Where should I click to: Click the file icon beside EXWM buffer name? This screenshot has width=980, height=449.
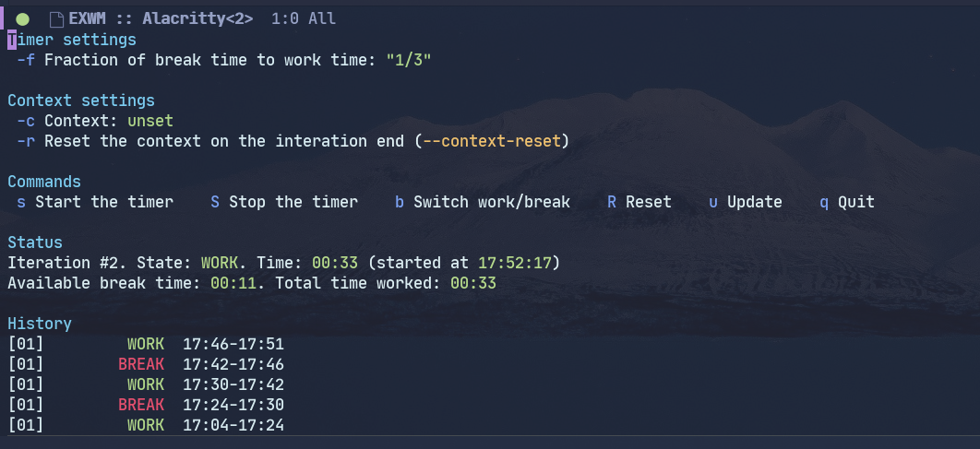[56, 18]
